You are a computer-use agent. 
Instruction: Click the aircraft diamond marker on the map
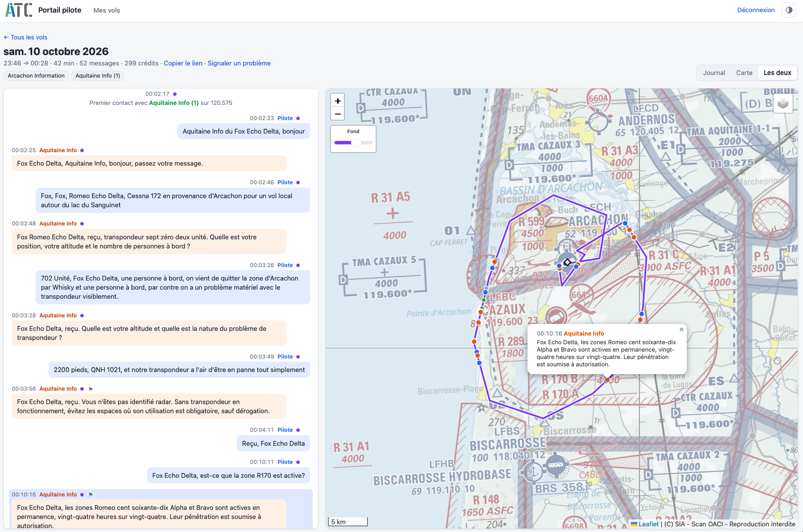click(567, 262)
